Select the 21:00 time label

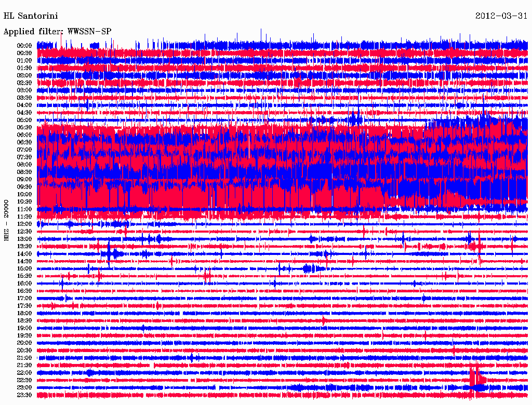[24, 358]
